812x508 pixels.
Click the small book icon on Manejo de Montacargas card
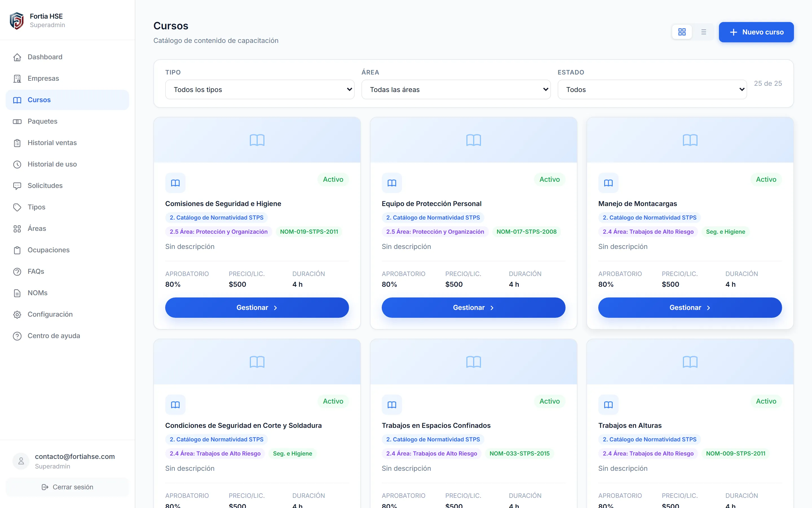pos(608,183)
